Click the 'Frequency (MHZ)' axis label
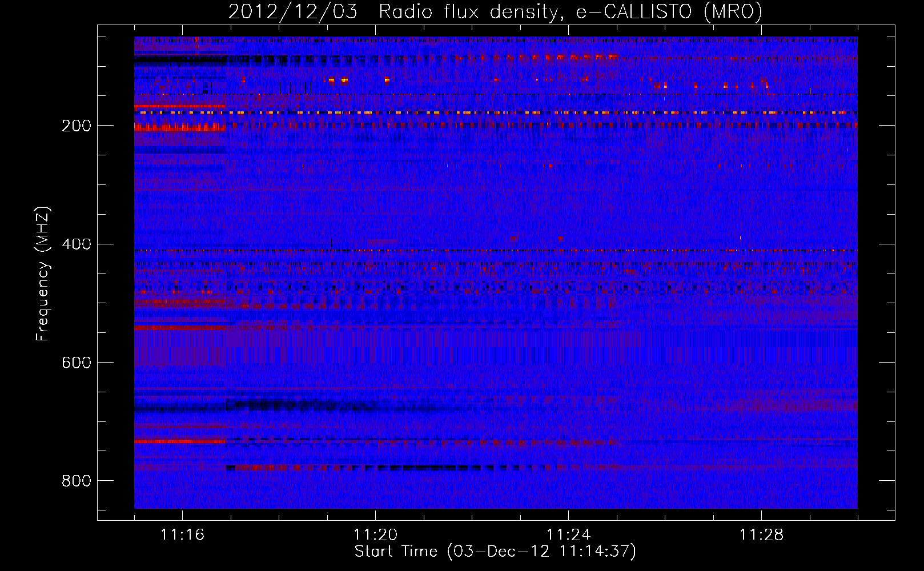 coord(43,274)
